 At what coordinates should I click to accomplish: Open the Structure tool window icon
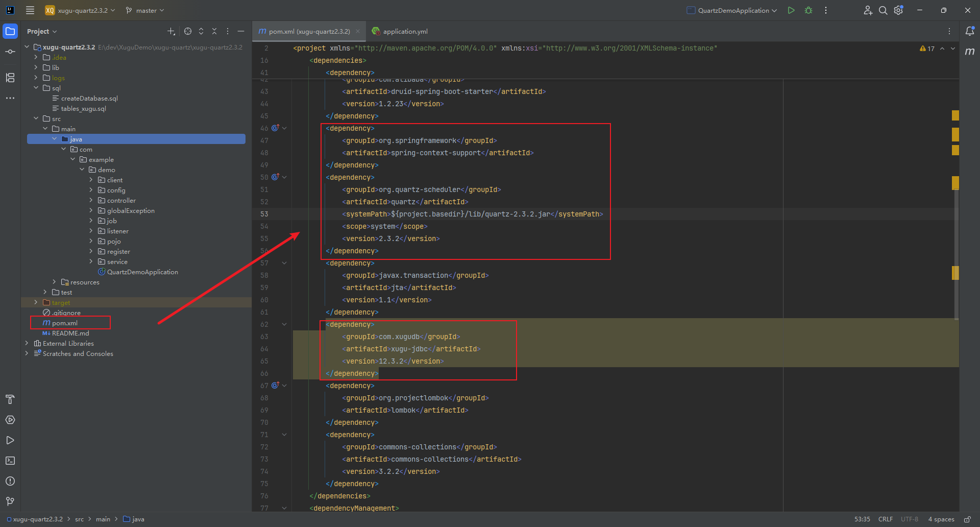pos(10,78)
